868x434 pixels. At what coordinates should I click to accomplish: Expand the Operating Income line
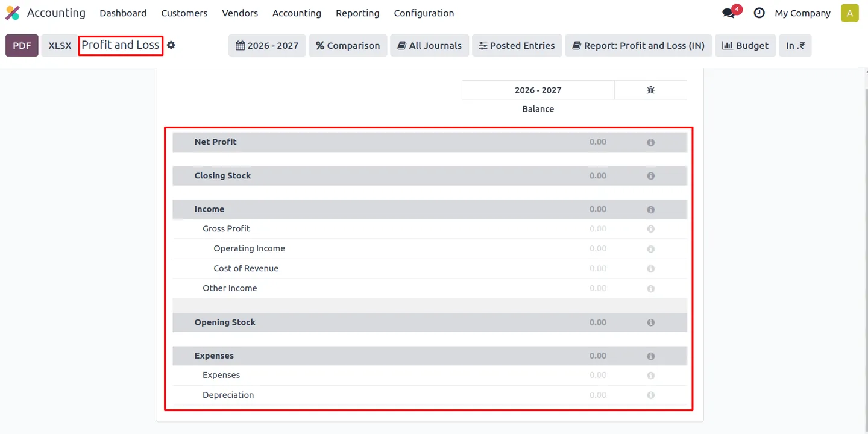[249, 248]
